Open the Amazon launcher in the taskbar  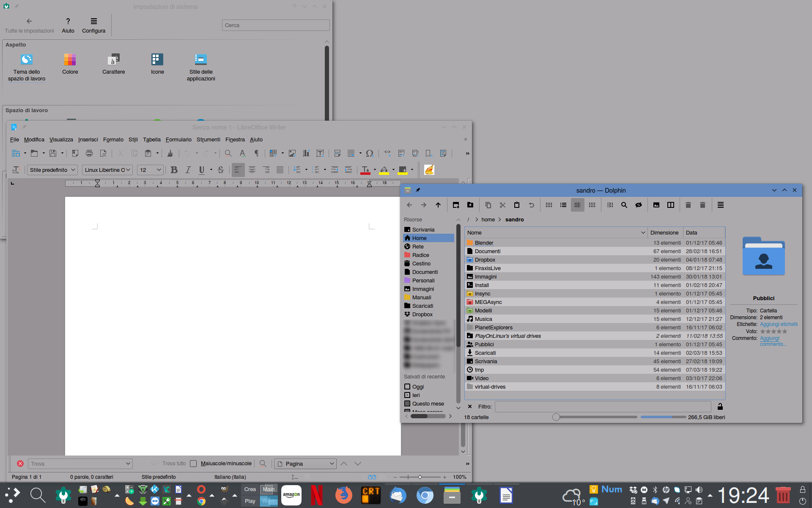pos(291,495)
